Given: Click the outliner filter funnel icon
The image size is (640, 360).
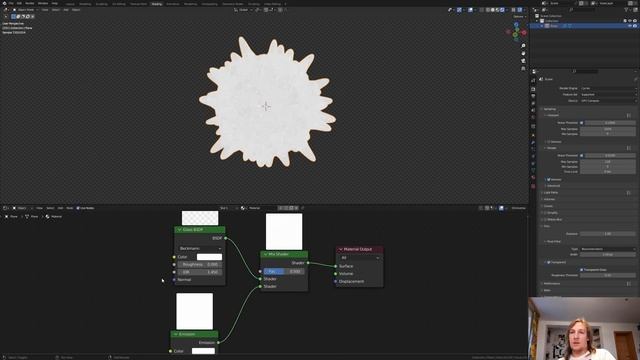Looking at the screenshot, I should [627, 10].
